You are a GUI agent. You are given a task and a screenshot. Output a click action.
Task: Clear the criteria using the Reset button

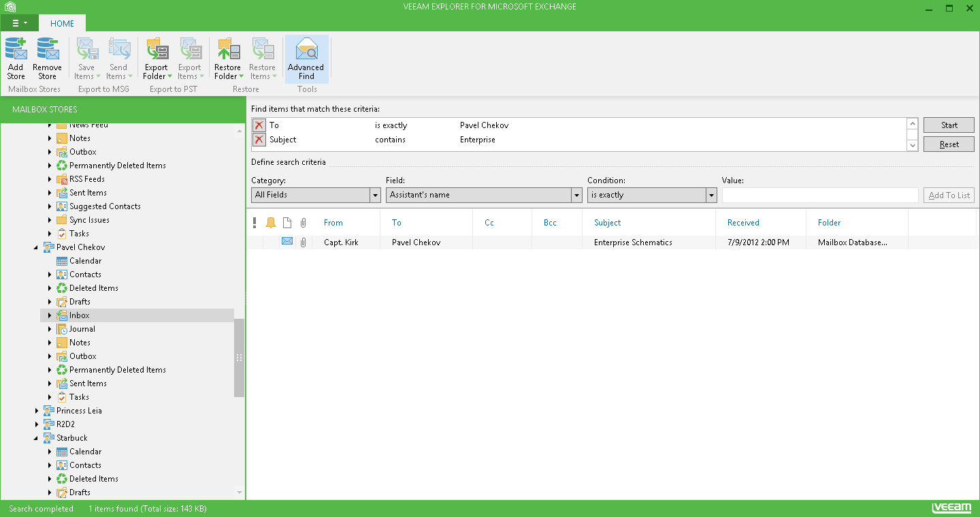click(949, 144)
